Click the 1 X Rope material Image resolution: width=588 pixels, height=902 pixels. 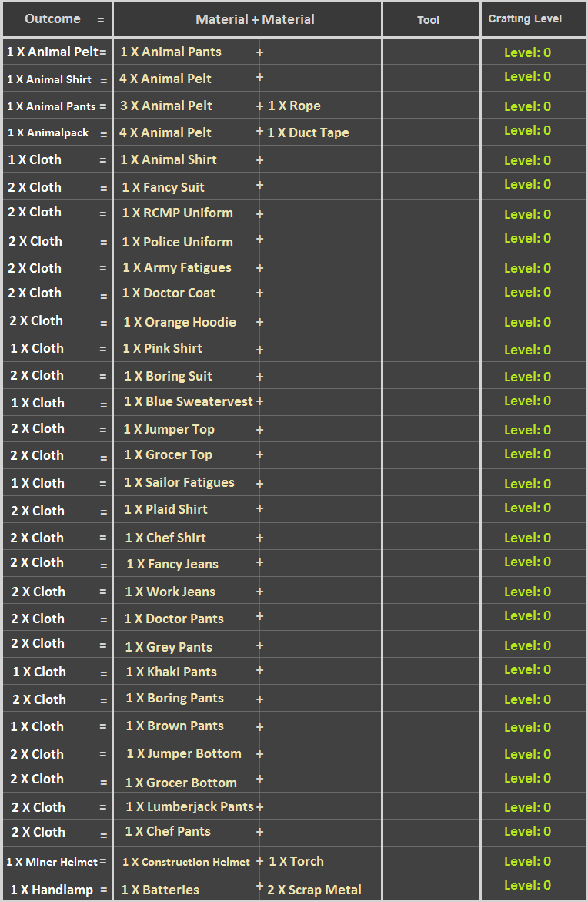pos(294,106)
